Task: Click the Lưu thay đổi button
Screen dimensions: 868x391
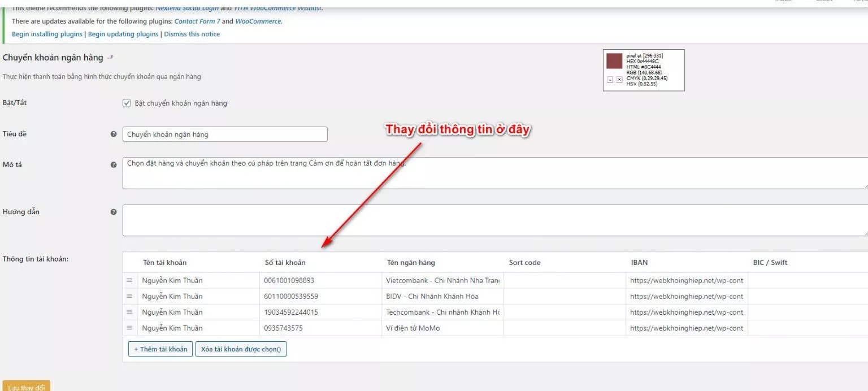Action: coord(26,387)
